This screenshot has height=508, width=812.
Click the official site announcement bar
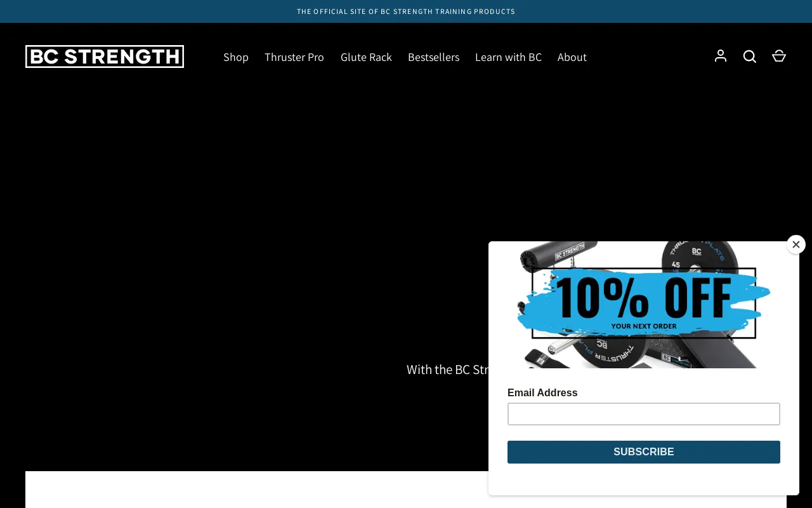pyautogui.click(x=406, y=11)
